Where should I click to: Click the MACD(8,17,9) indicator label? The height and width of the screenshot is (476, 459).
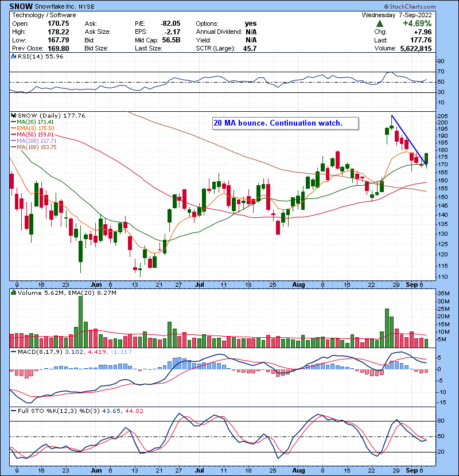point(40,352)
